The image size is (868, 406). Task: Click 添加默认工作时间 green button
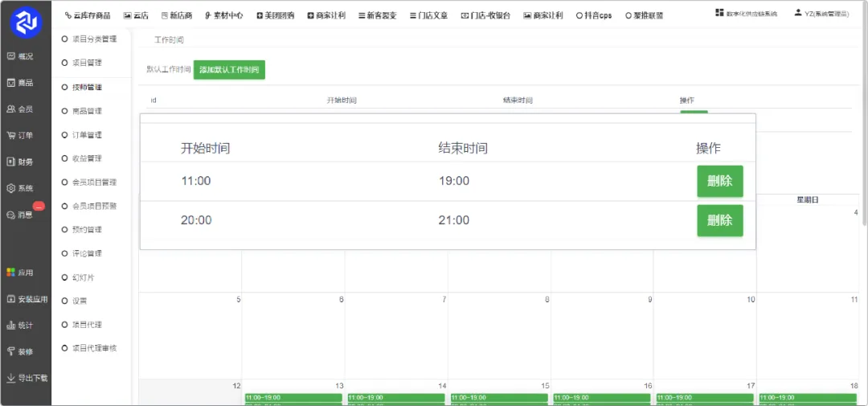click(229, 70)
